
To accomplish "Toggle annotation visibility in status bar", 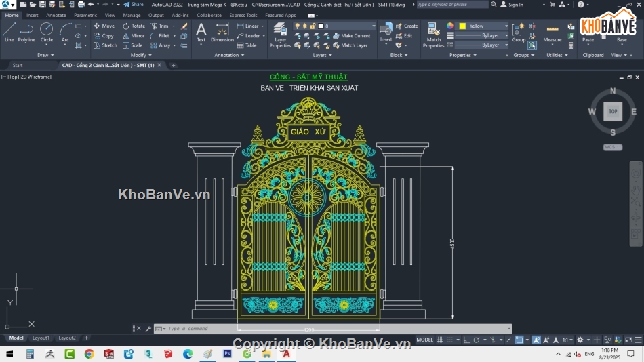I will pyautogui.click(x=536, y=340).
